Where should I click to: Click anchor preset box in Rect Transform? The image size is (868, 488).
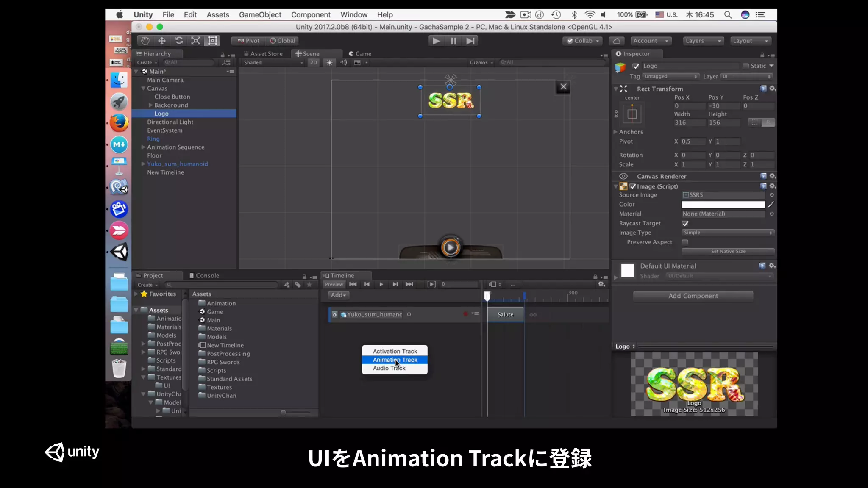[x=632, y=114]
